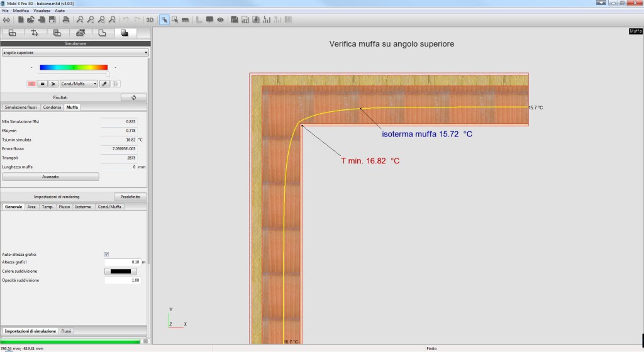The height and width of the screenshot is (352, 644).
Task: Toggle the less-than '<' filter button
Action: pos(31,84)
